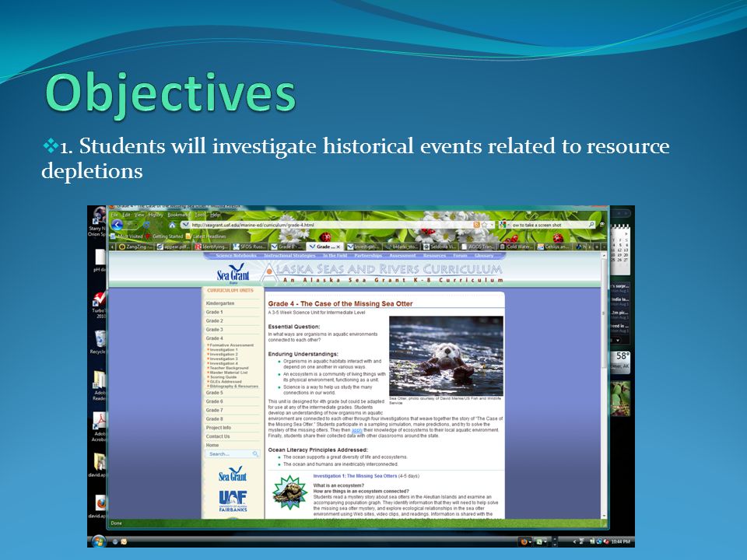Open the Windows Start orb

pyautogui.click(x=99, y=541)
